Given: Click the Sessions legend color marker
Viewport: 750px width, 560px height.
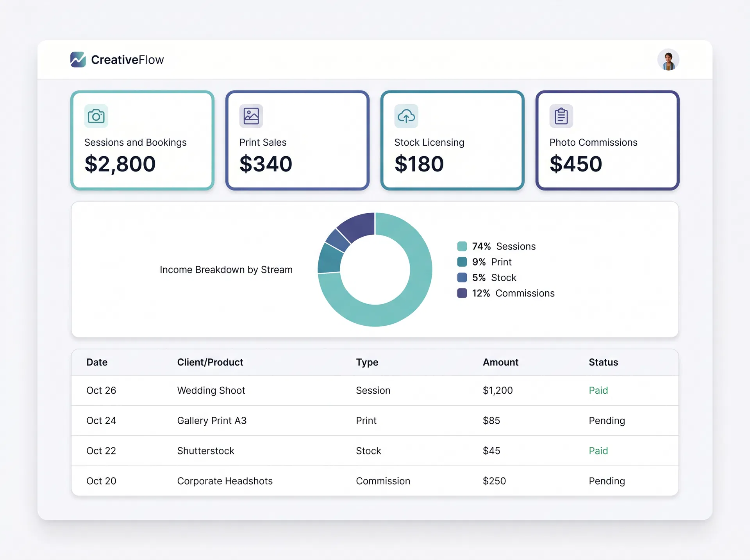Looking at the screenshot, I should click(462, 246).
